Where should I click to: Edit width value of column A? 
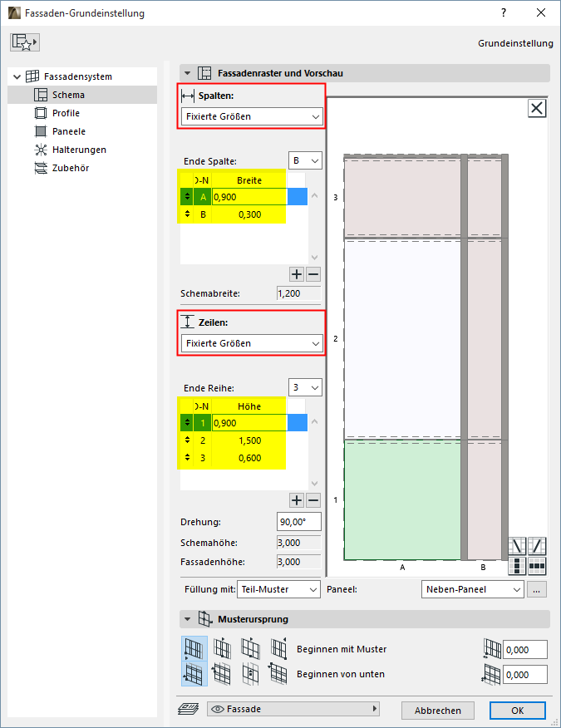tap(249, 197)
